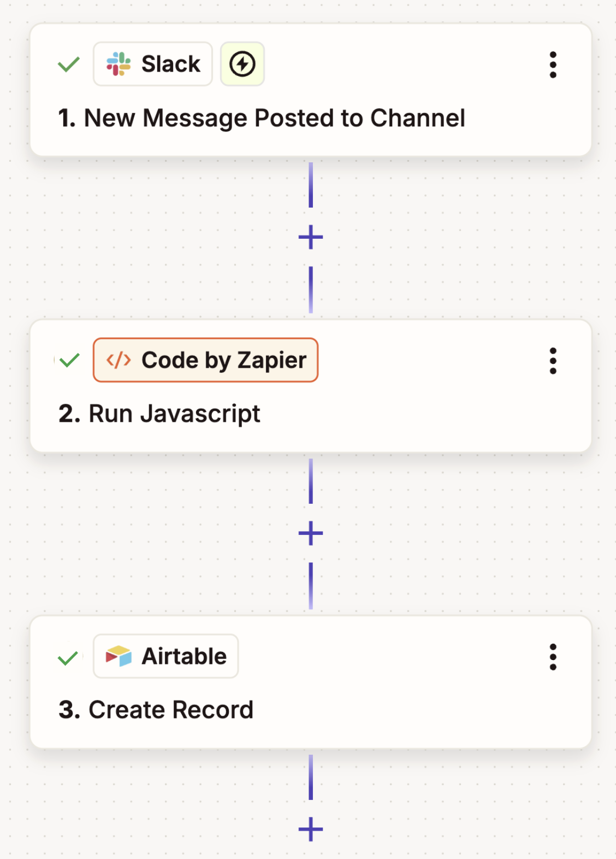The height and width of the screenshot is (859, 616).
Task: Add a step between Slack and Code steps
Action: [310, 237]
